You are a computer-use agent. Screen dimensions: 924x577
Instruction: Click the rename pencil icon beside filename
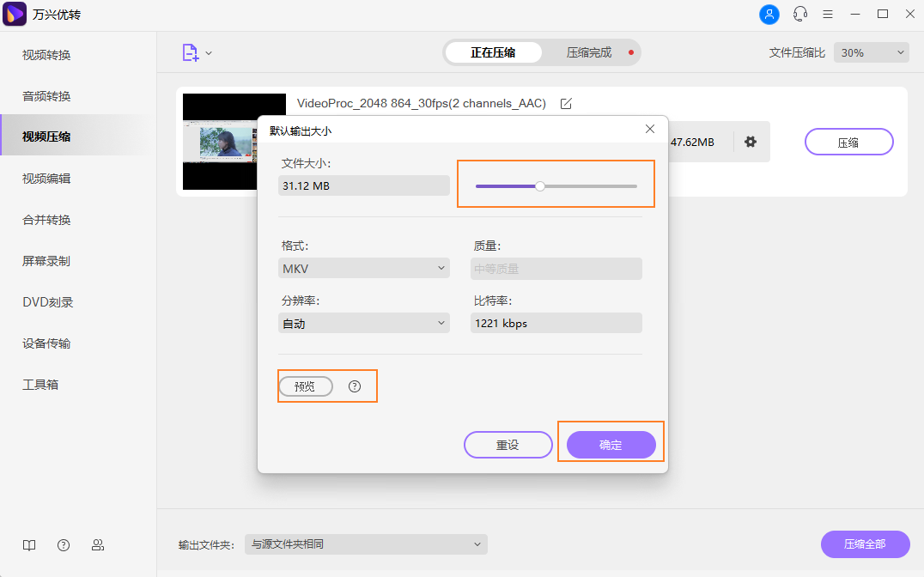[x=565, y=103]
